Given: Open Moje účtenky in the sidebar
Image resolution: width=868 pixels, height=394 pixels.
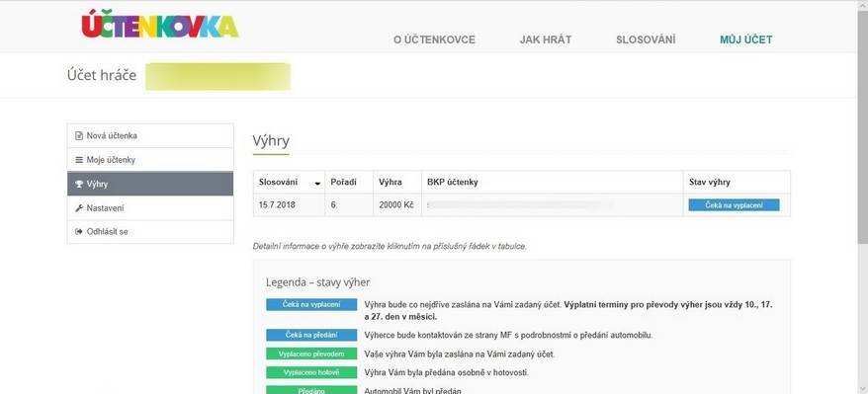Looking at the screenshot, I should pyautogui.click(x=150, y=160).
